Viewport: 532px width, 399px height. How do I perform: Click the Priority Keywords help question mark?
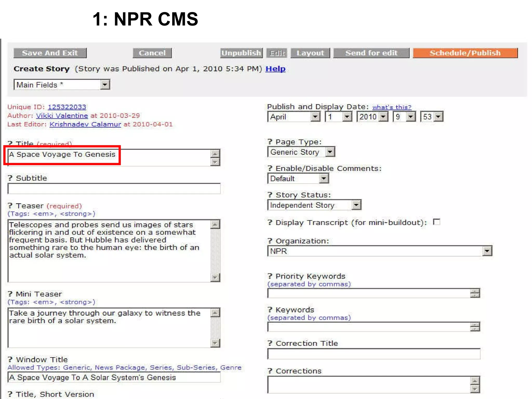point(270,276)
